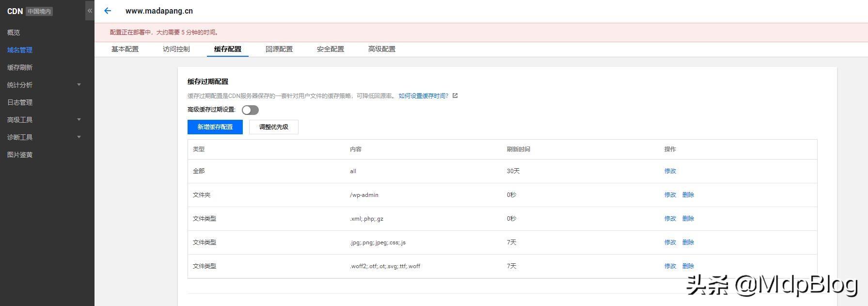Go to the 高级配置 tab
Viewport: 868px width, 306px height.
point(382,49)
